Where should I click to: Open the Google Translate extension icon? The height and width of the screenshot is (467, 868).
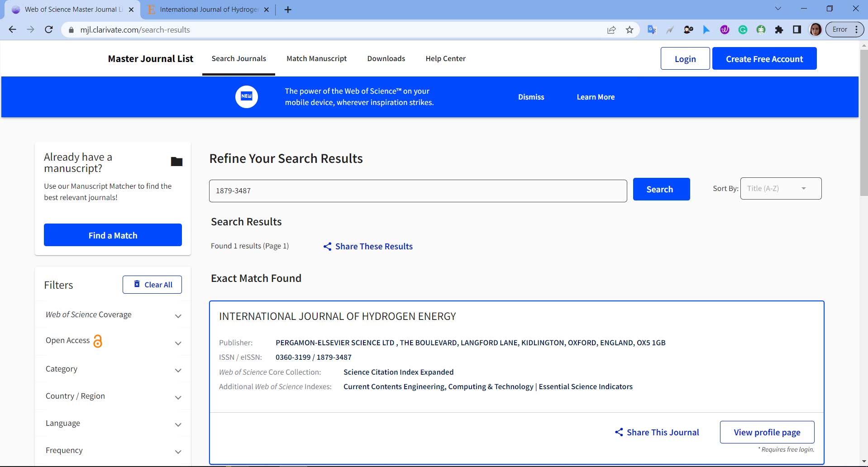pyautogui.click(x=652, y=29)
